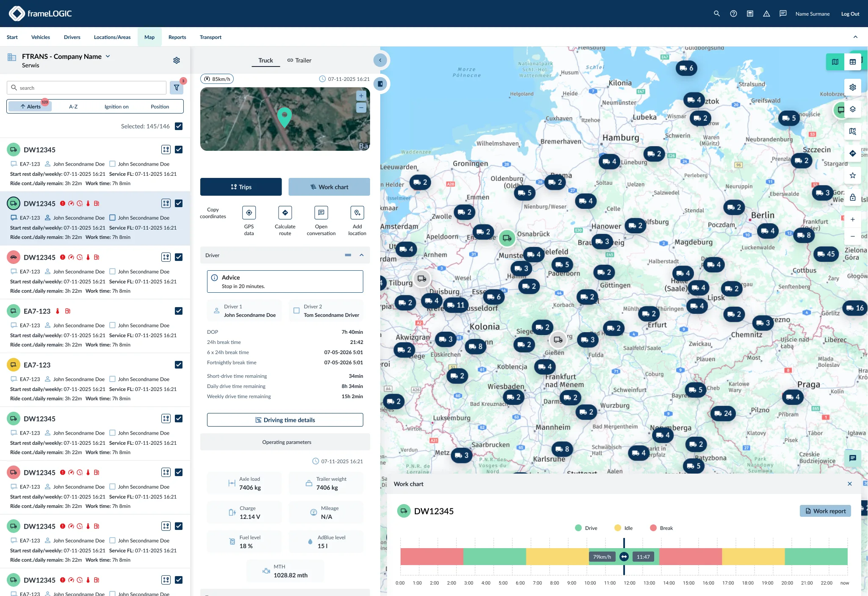This screenshot has height=596, width=868.
Task: Open the Vehicles menu
Action: 41,37
